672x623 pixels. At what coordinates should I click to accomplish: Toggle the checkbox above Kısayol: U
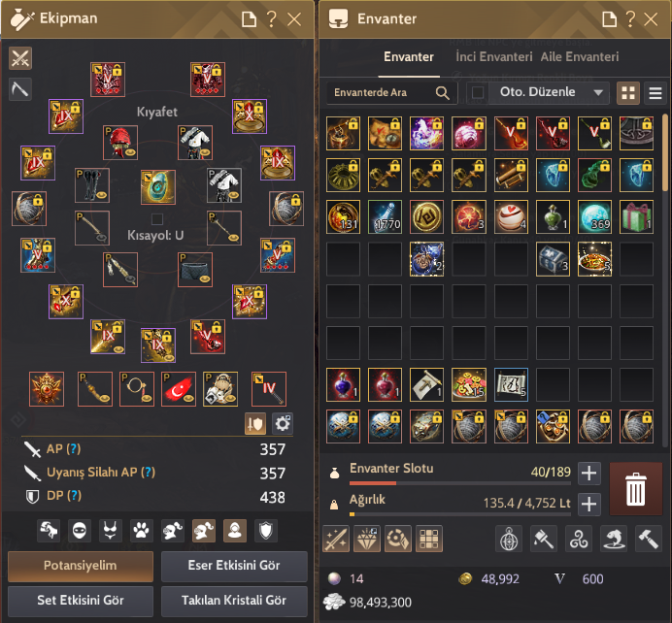coord(157,219)
